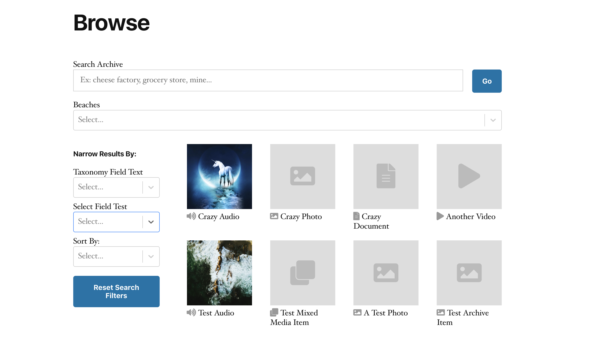The height and width of the screenshot is (364, 590).
Task: Click the audio speaker icon beside Crazy Audio
Action: point(191,216)
